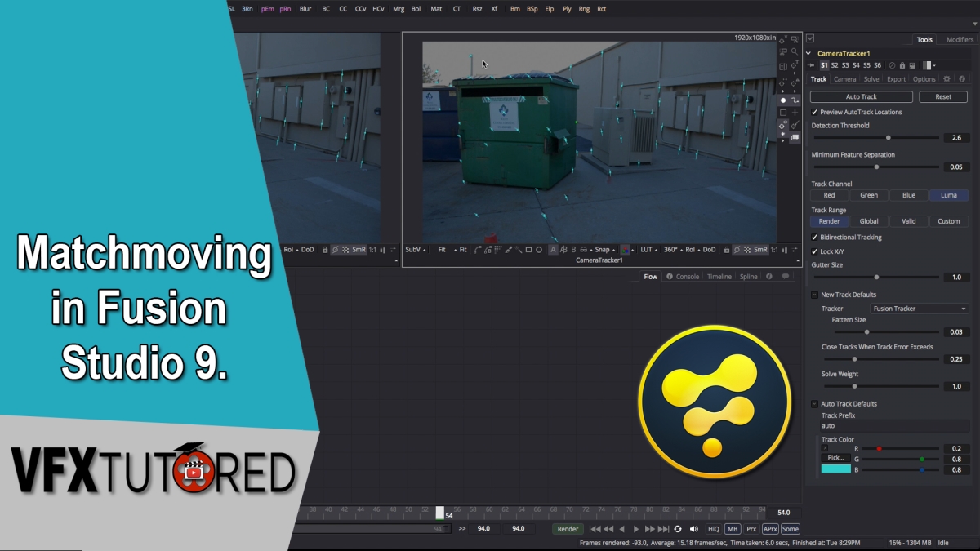Click the Reset button

pos(943,96)
